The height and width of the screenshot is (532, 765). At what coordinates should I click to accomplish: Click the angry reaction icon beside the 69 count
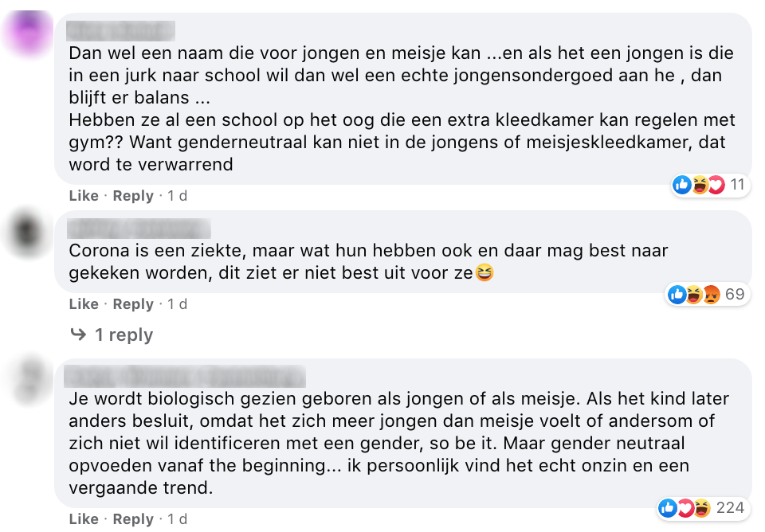tap(712, 295)
